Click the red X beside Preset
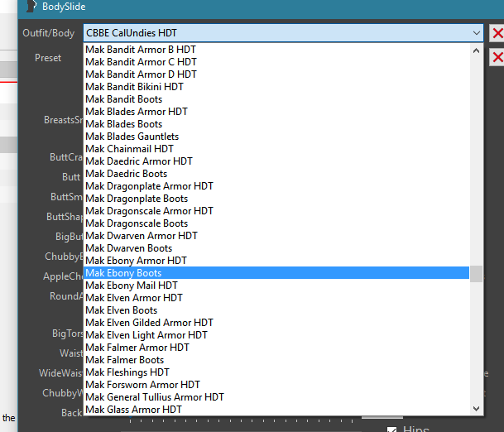 coord(497,58)
